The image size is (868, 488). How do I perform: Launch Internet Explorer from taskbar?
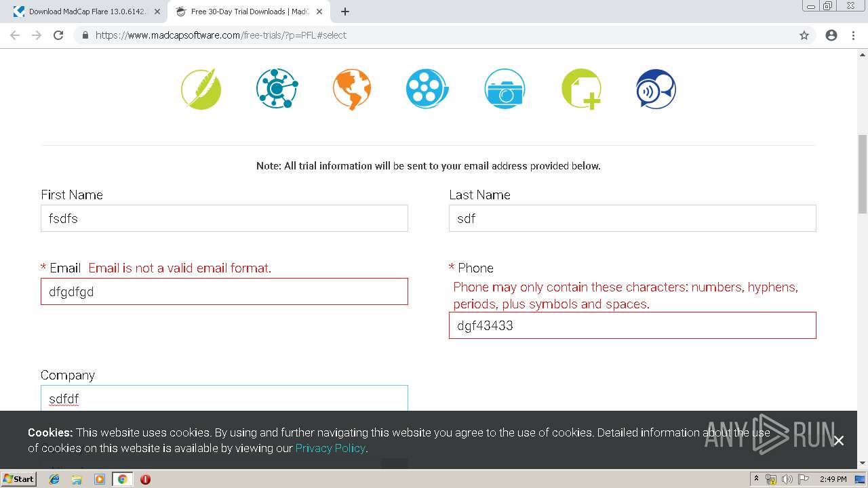pos(54,479)
